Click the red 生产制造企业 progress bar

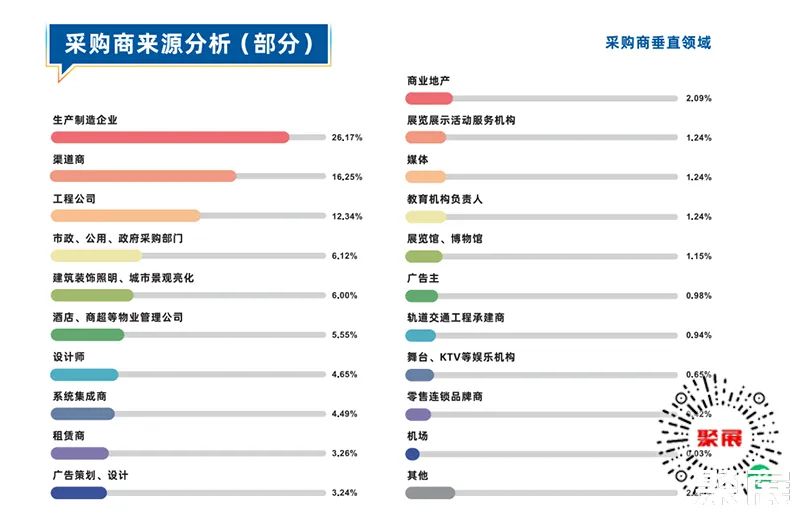click(x=170, y=137)
